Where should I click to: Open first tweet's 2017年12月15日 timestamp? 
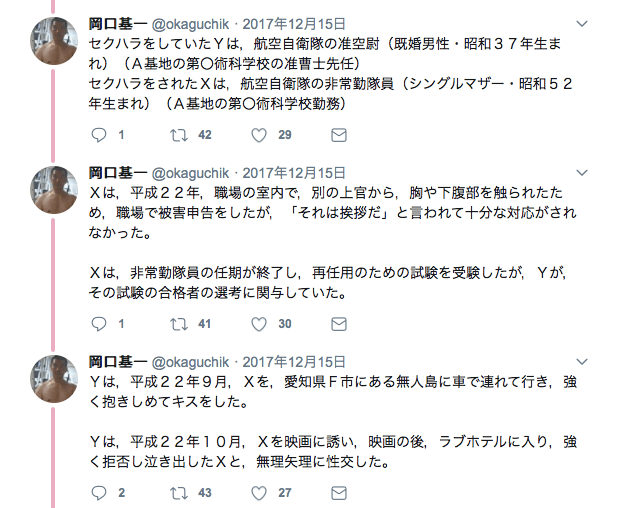click(294, 22)
